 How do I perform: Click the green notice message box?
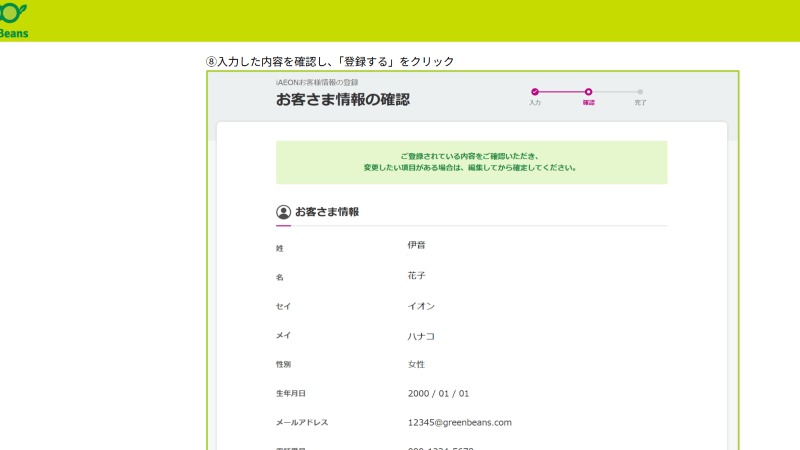(x=471, y=162)
